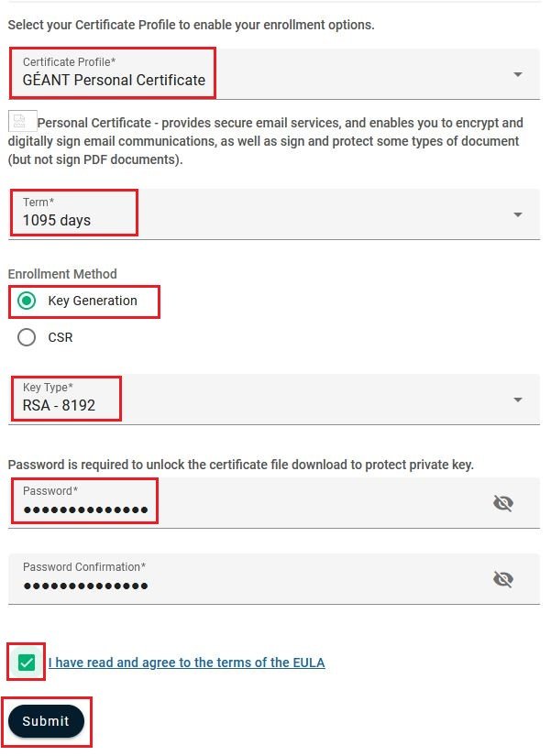Select the Key Generation radio button

coord(28,301)
